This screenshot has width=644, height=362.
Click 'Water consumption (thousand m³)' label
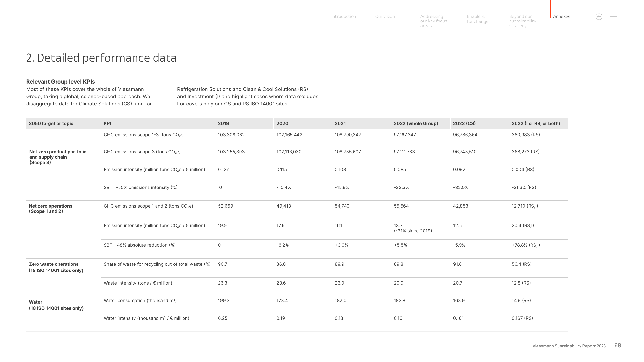click(140, 301)
